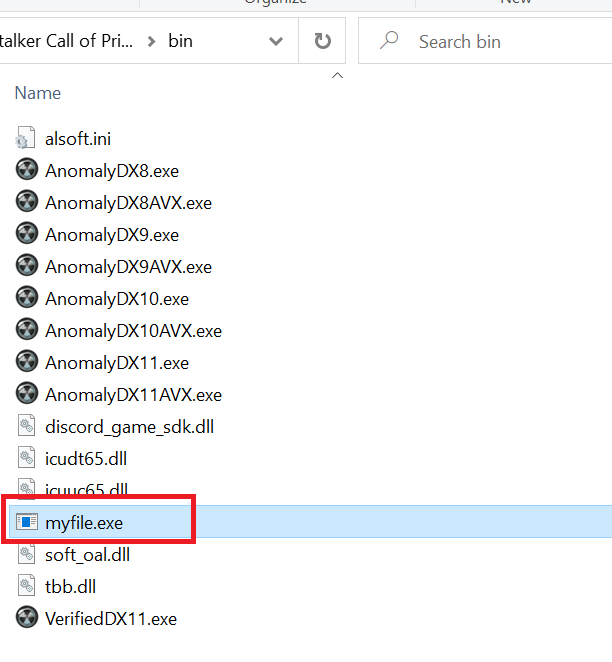Select the VerifiedDX11.exe file name
The image size is (612, 662).
tap(111, 619)
